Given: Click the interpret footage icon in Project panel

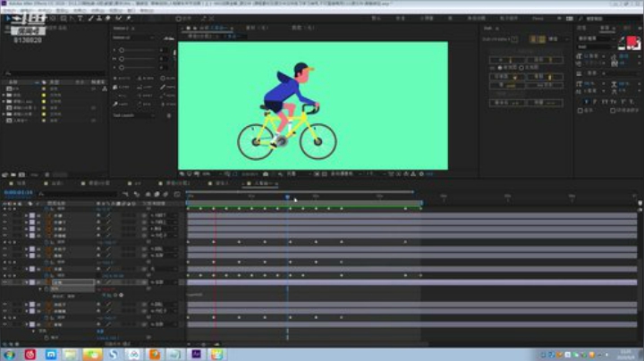Looking at the screenshot, I should (x=5, y=175).
